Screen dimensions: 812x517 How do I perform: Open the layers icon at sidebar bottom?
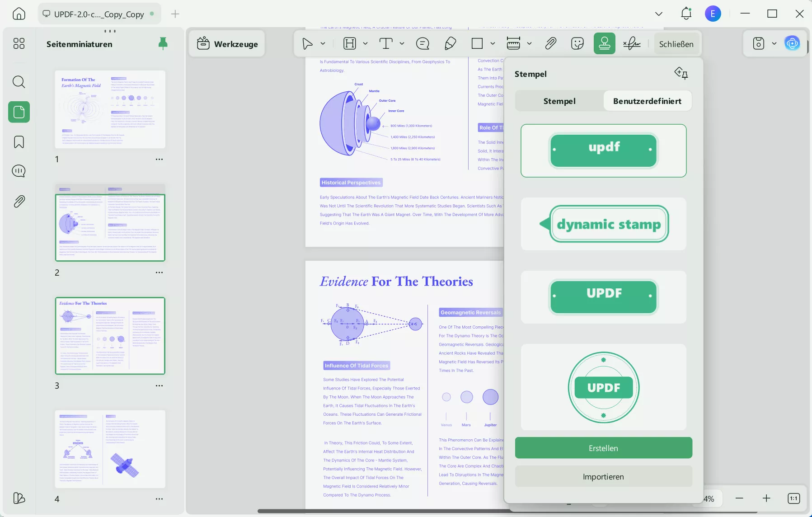click(19, 498)
